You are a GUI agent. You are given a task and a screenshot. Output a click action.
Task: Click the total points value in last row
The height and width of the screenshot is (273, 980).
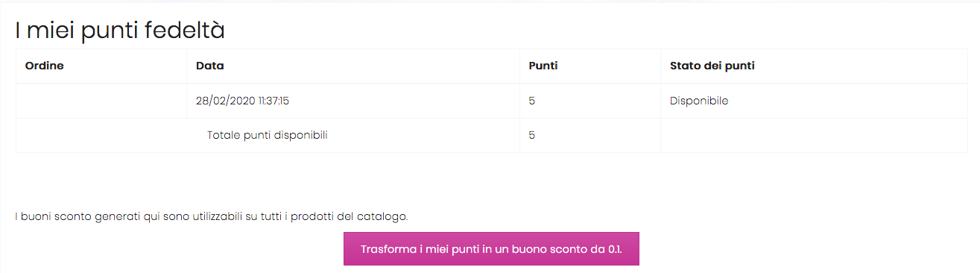coord(531,135)
